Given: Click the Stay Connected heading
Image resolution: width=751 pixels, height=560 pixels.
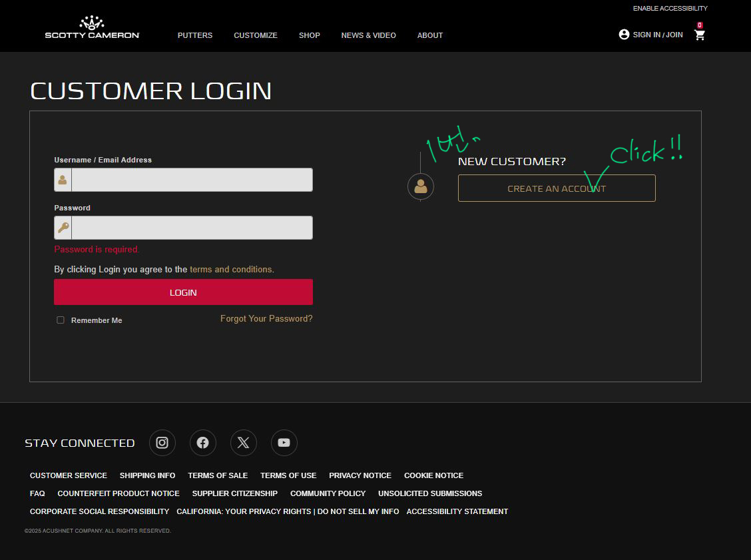Looking at the screenshot, I should click(79, 443).
